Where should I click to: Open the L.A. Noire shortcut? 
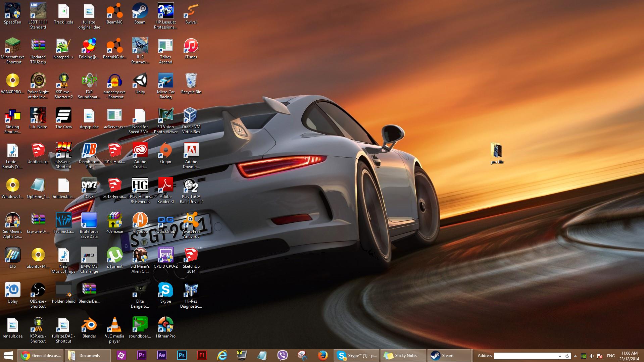(x=38, y=118)
